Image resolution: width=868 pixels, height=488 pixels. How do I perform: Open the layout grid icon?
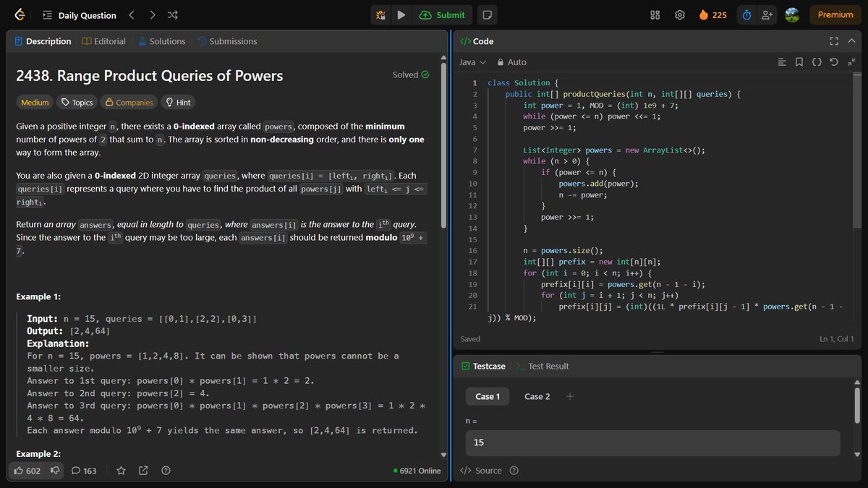tap(653, 14)
